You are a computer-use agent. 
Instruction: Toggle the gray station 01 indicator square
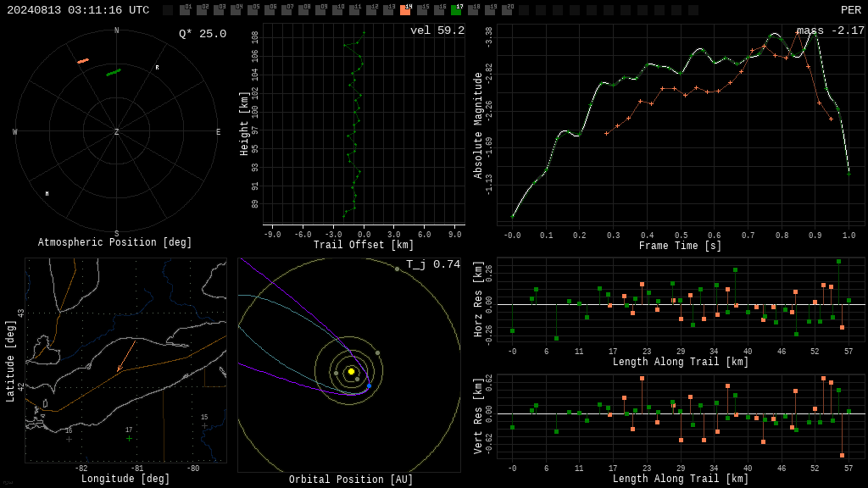[x=185, y=9]
